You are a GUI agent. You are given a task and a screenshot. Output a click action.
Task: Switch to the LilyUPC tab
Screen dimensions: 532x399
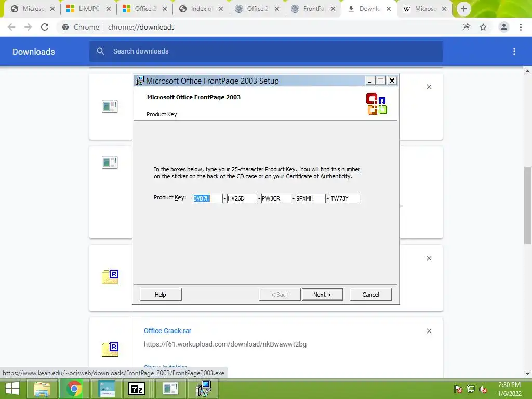(x=87, y=9)
